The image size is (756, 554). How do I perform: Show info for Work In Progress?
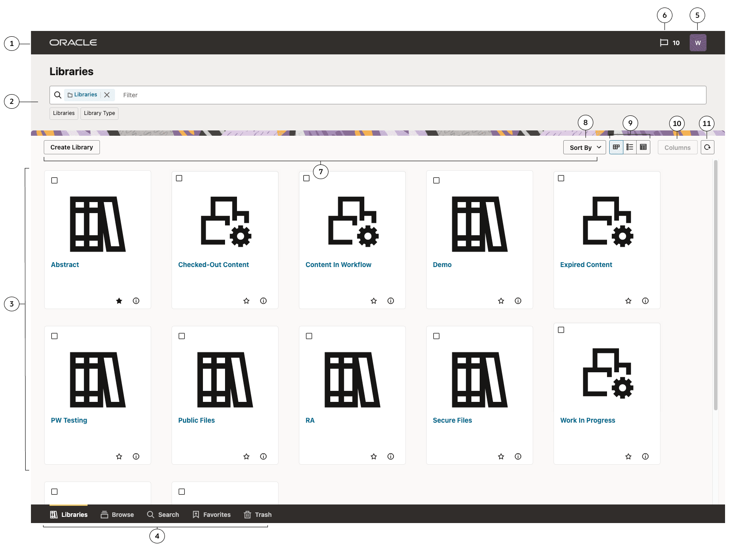pos(645,456)
